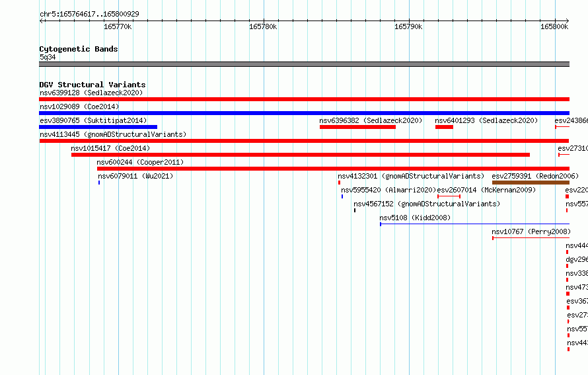Click the 5q34 band label
The width and height of the screenshot is (588, 375).
[48, 57]
